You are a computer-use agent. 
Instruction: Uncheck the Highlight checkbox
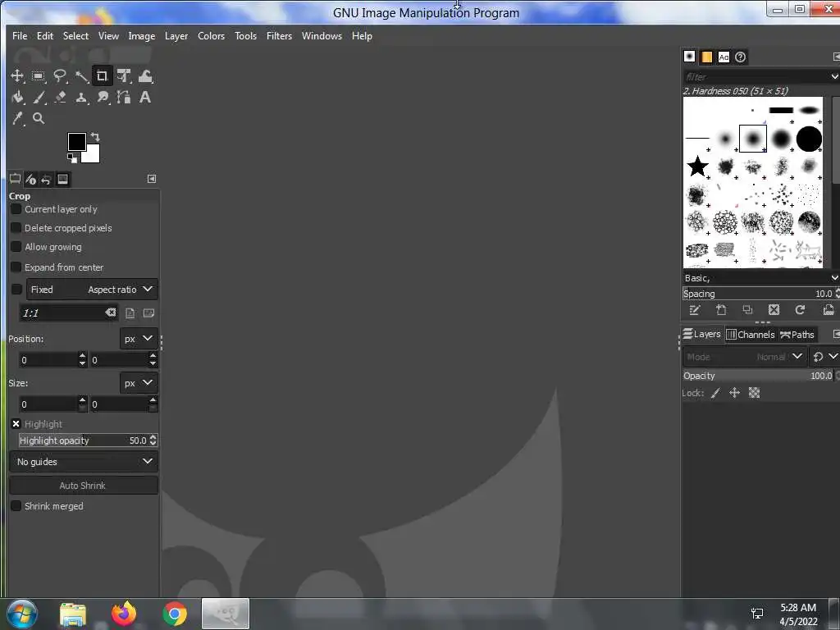click(x=16, y=424)
